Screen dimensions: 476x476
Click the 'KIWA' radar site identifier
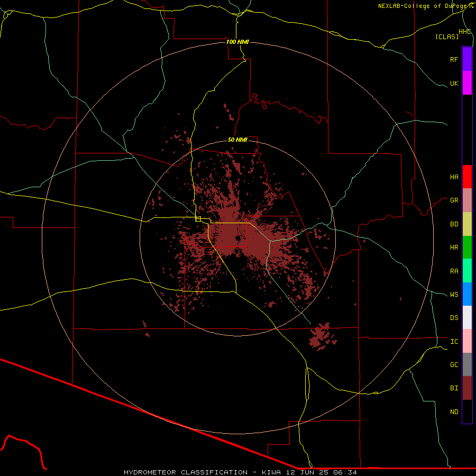[271, 472]
